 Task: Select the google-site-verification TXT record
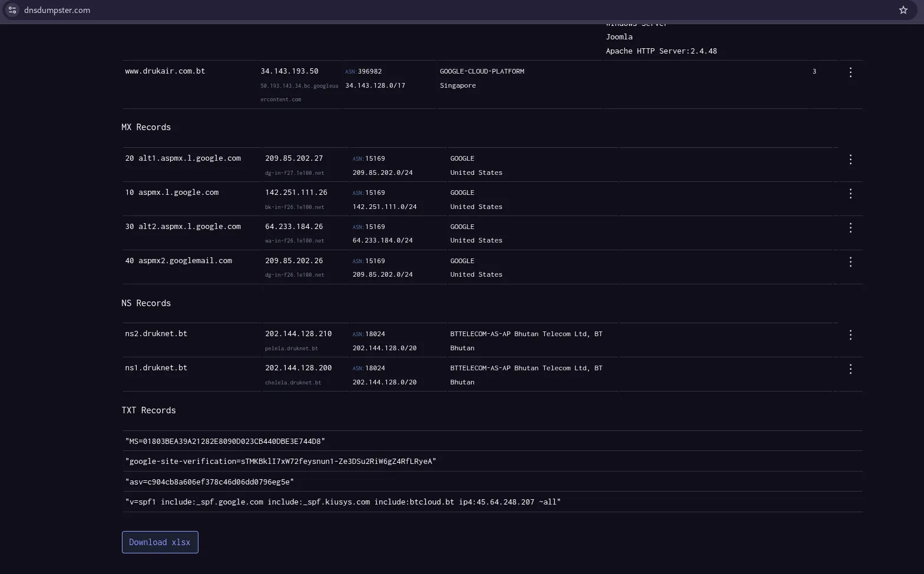[x=280, y=462]
